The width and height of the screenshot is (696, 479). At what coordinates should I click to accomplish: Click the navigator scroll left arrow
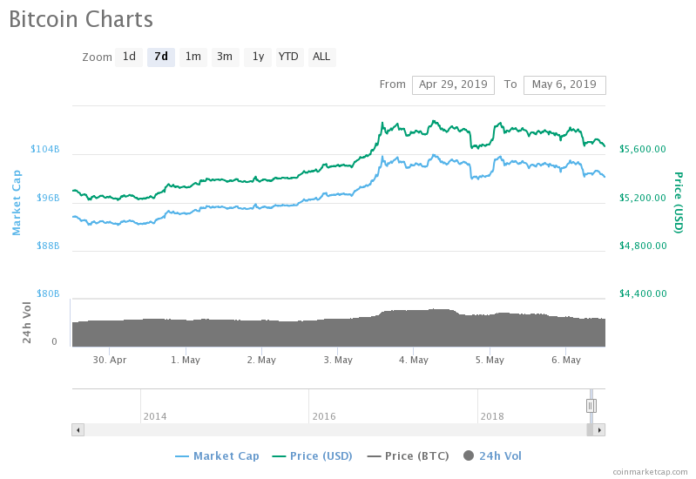click(x=78, y=430)
